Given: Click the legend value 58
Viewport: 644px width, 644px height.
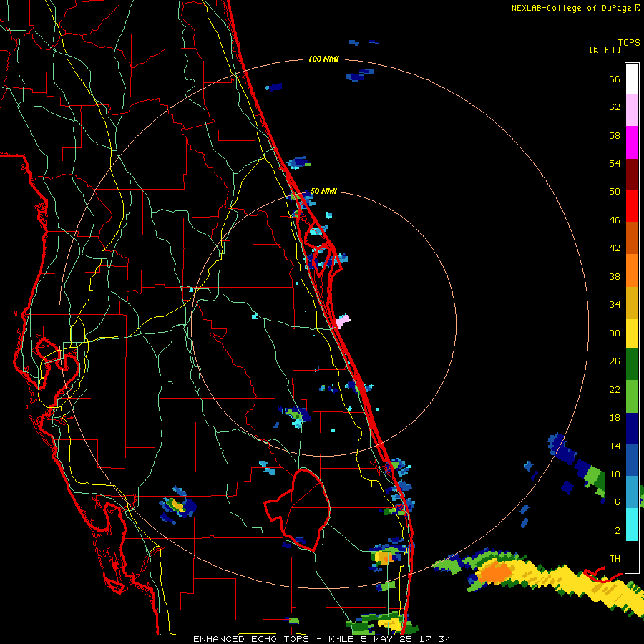Looking at the screenshot, I should click(x=615, y=135).
